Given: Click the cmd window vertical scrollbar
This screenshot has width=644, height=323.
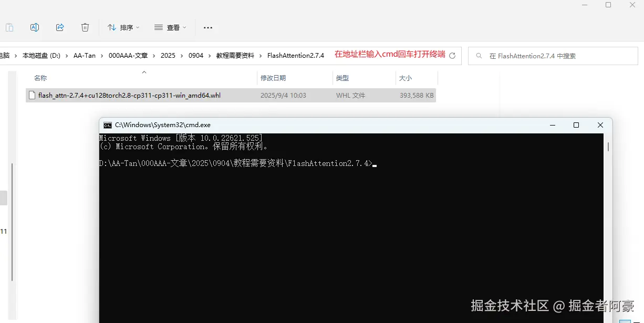Looking at the screenshot, I should pyautogui.click(x=608, y=147).
